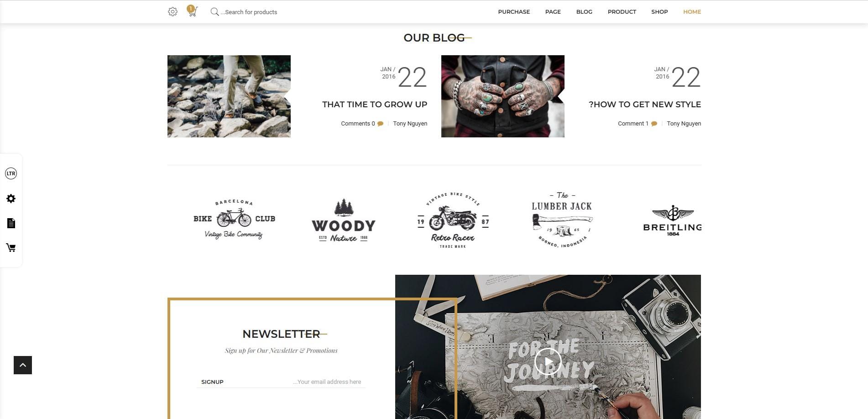Viewport: 868px width, 419px height.
Task: Open the PURCHASE menu item
Action: pyautogui.click(x=514, y=12)
